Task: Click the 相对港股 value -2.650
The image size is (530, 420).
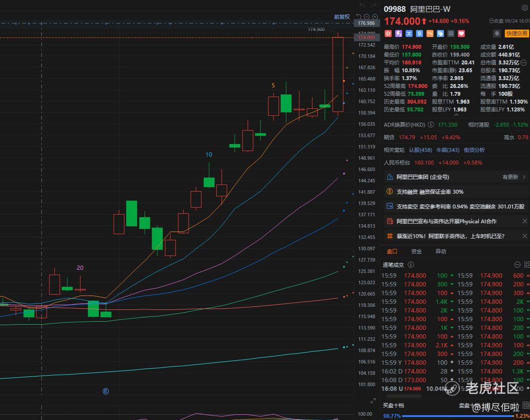Action: (502, 125)
